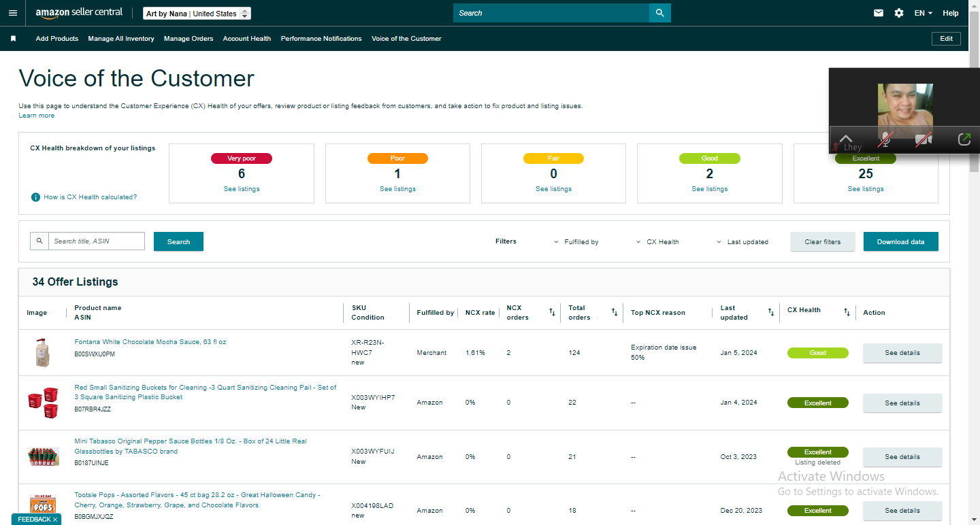Screen dimensions: 980x525
Task: Click the Learn more link
Action: 37,116
